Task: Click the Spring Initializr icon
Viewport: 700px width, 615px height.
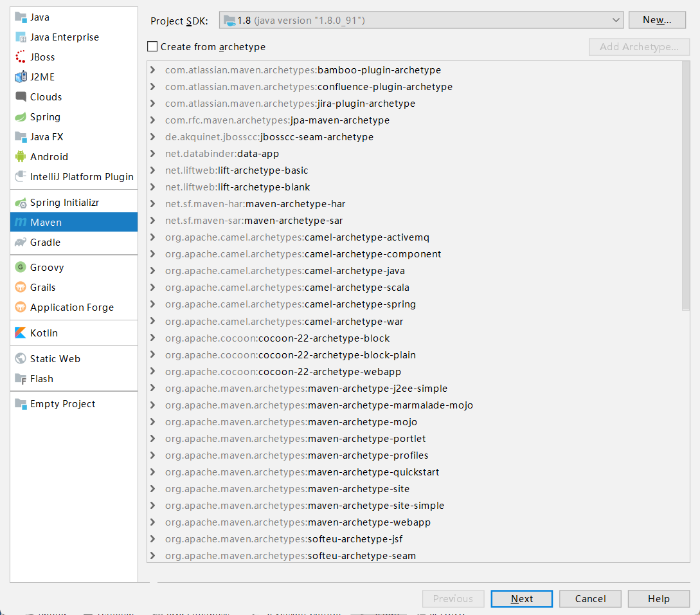Action: (x=21, y=203)
